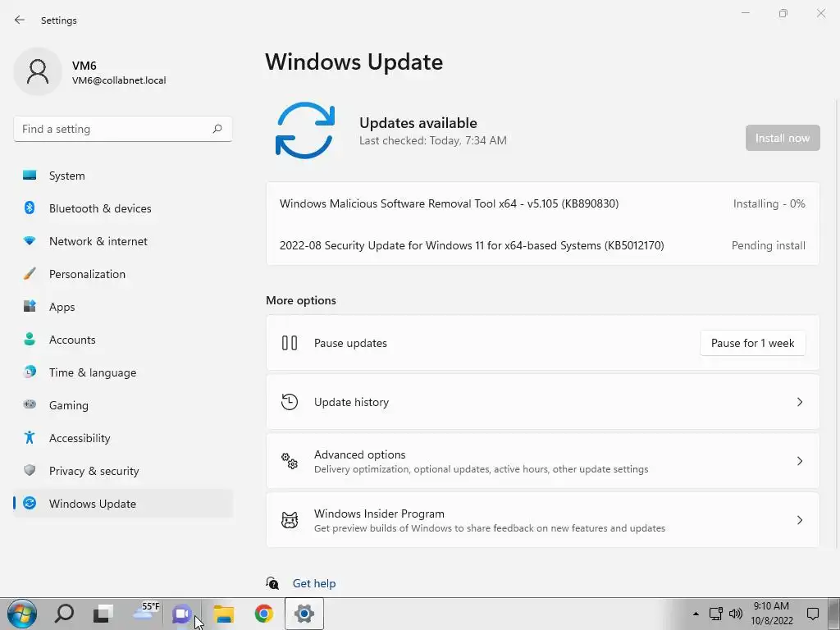Expand Advanced options chevron
This screenshot has height=630, width=840.
coord(799,461)
